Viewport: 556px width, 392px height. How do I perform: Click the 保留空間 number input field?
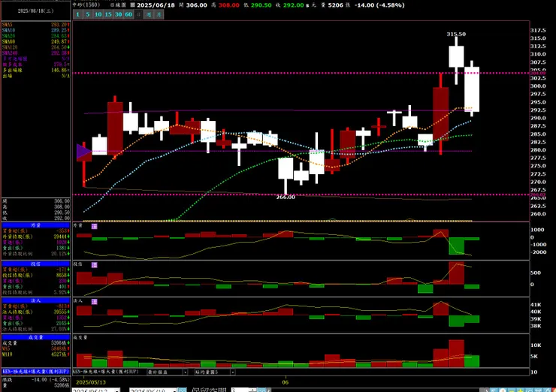pos(240,390)
